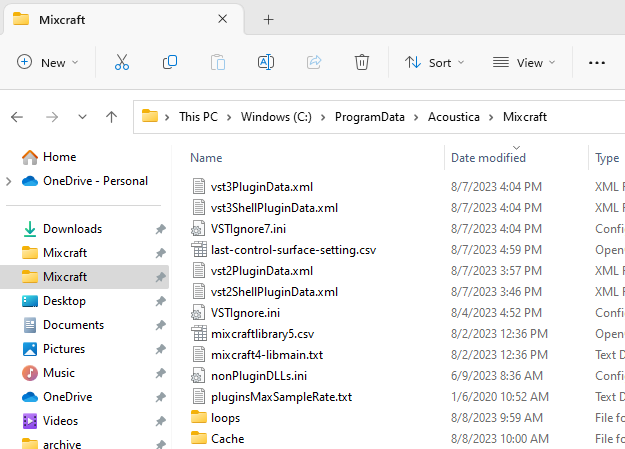Click pin icon next to Desktop

click(160, 301)
